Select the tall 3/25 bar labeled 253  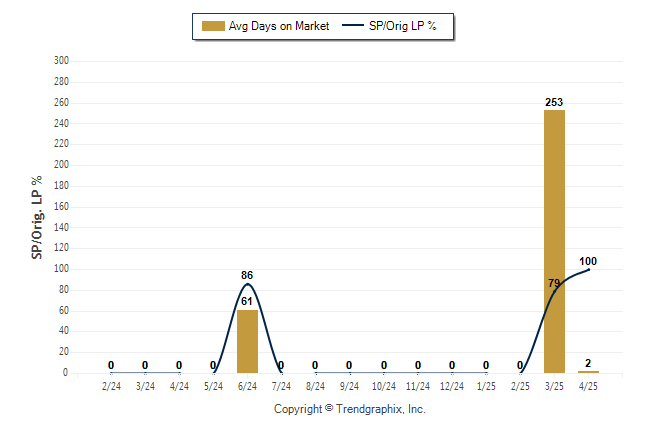click(x=554, y=241)
